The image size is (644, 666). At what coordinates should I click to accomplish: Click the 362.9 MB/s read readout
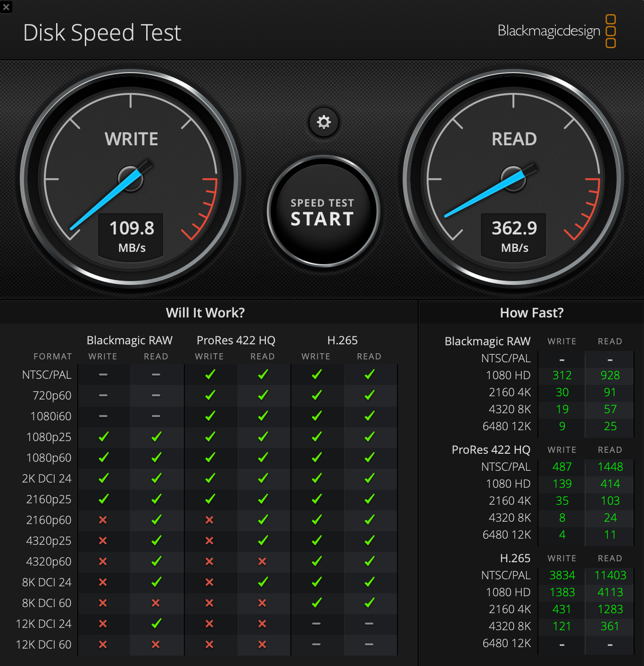pyautogui.click(x=513, y=235)
